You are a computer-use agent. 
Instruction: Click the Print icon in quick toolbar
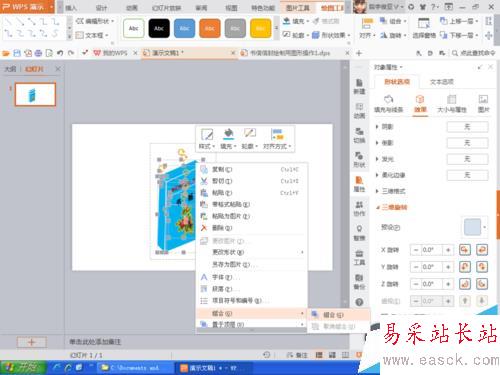click(38, 53)
